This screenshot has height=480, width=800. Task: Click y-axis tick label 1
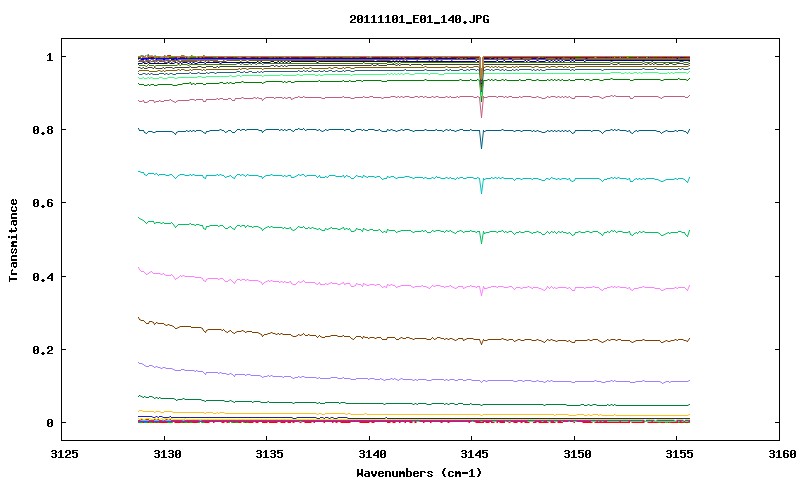[x=49, y=57]
